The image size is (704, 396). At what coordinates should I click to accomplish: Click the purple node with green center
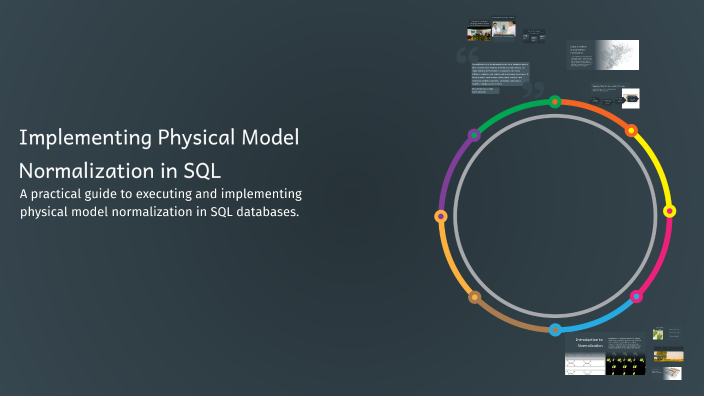tap(474, 135)
